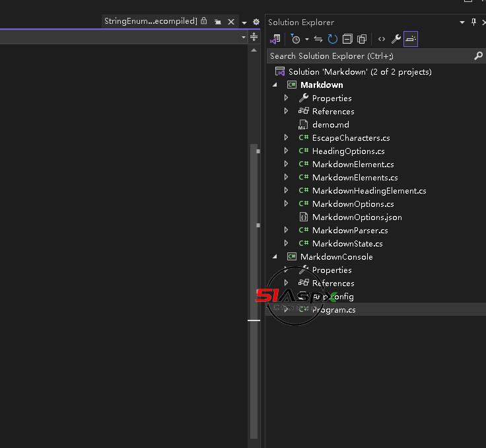
Task: Click the editor vertical scrollbar thumb
Action: [254, 291]
